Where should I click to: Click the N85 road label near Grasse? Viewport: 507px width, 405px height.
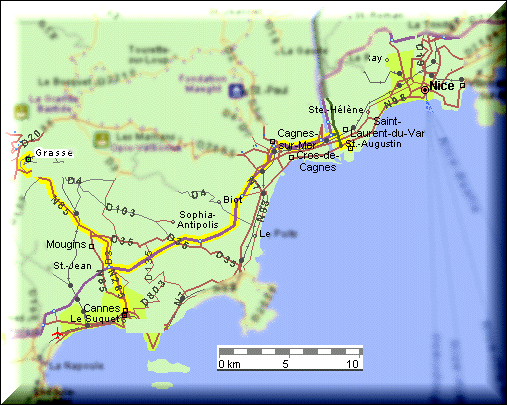tap(61, 206)
